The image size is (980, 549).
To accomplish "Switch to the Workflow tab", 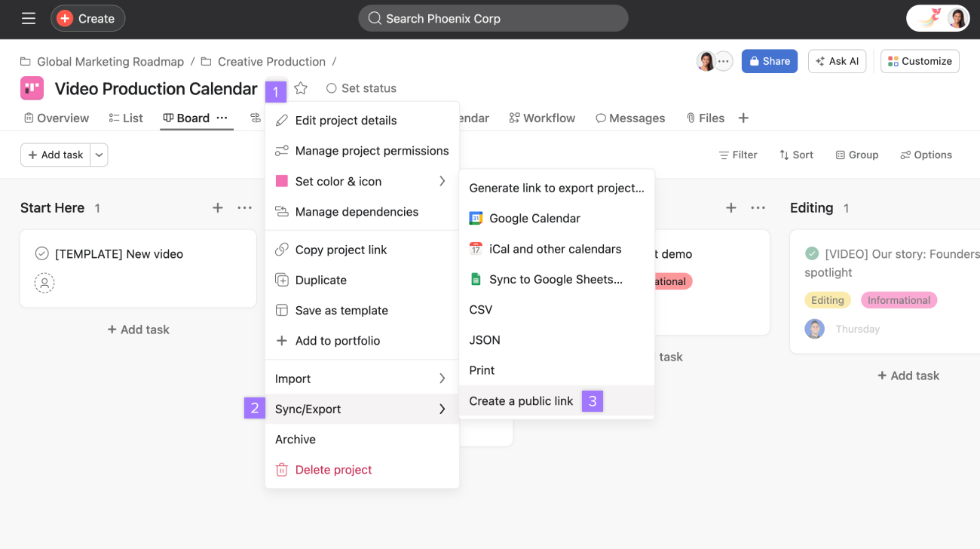I will pyautogui.click(x=542, y=118).
